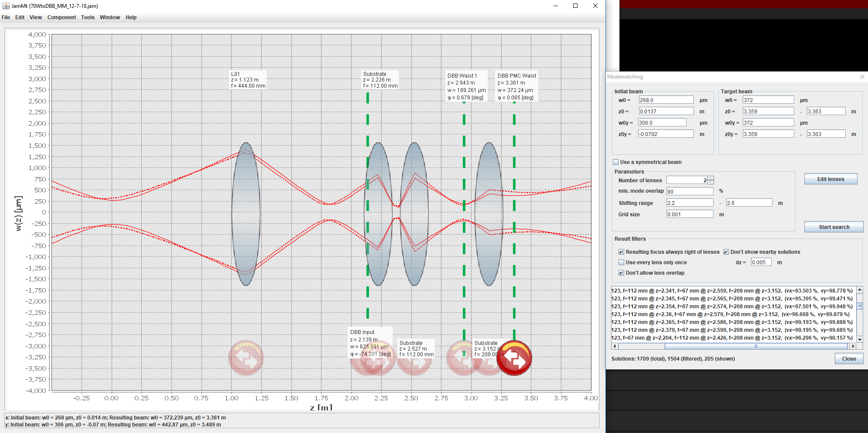Toggle Resulting focus always right of lenses

tap(621, 252)
